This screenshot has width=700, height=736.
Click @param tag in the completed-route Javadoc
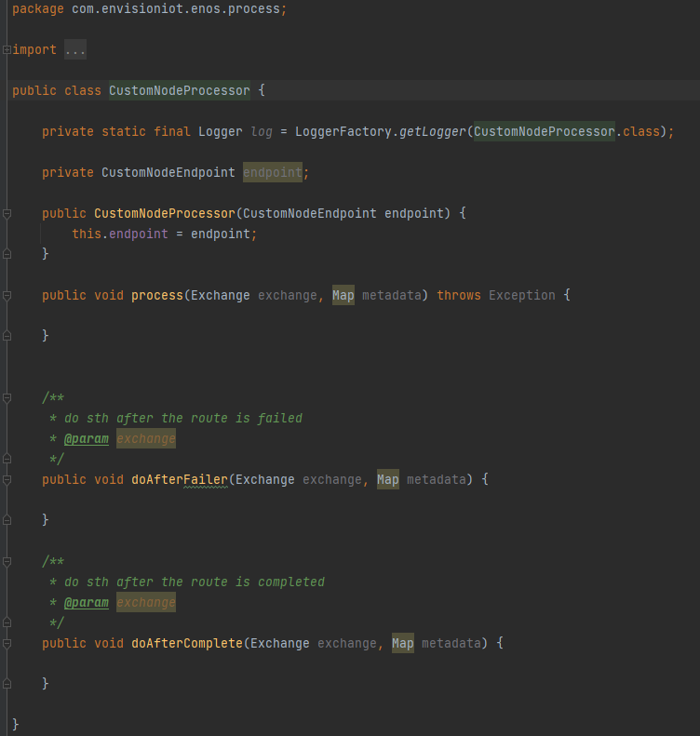[86, 602]
